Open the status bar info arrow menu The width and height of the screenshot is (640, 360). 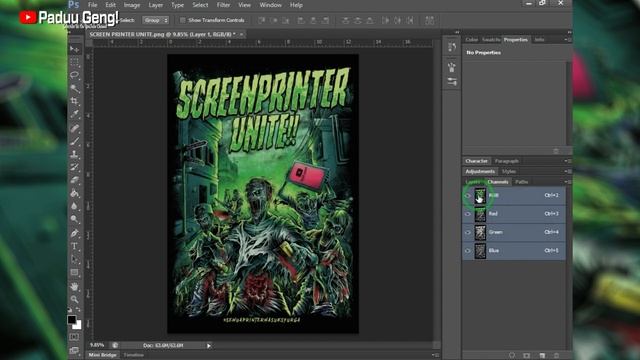(x=209, y=346)
